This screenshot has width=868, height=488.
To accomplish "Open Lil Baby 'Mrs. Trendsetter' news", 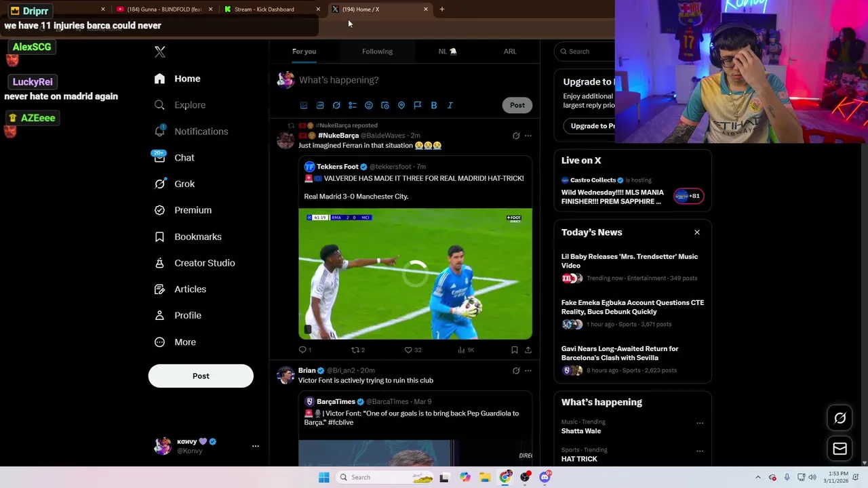I will (x=633, y=268).
